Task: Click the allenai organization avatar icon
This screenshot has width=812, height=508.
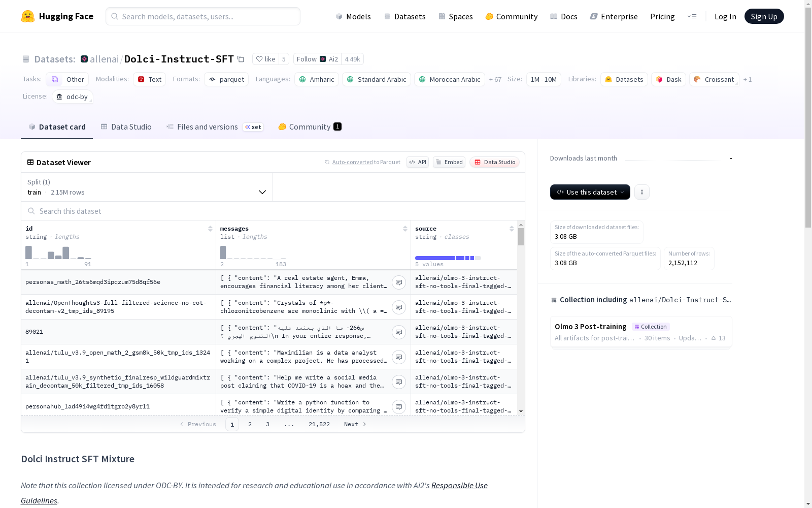Action: coord(84,59)
